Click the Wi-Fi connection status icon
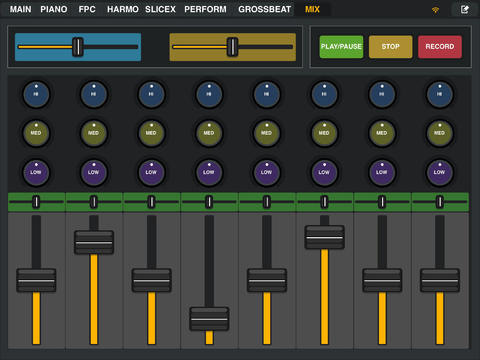The height and width of the screenshot is (360, 480). point(435,10)
